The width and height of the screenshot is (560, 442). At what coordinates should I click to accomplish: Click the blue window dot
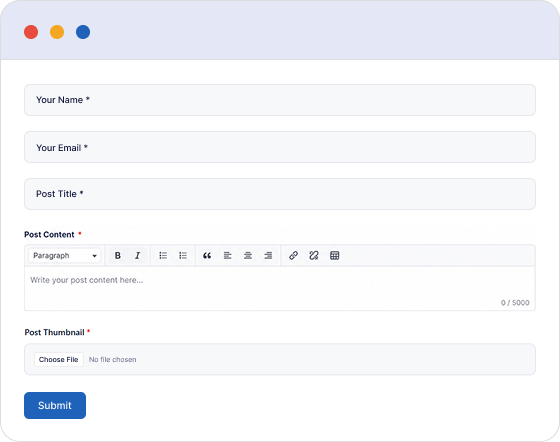coord(83,32)
